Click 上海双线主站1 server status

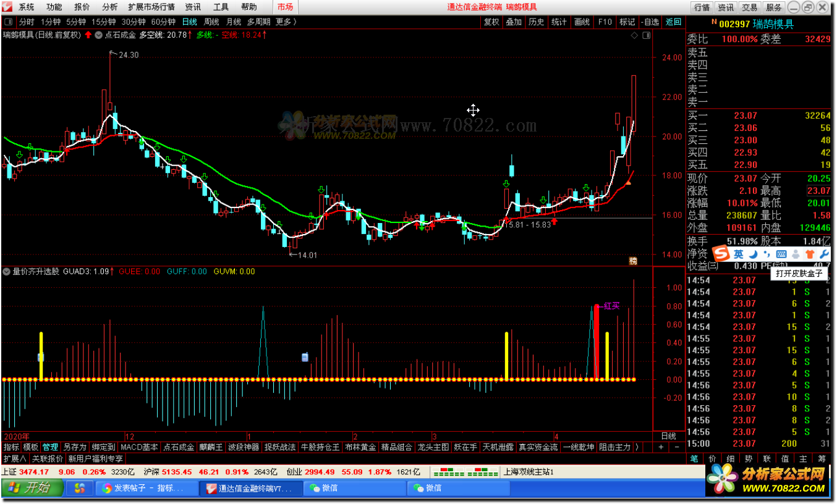click(x=529, y=472)
